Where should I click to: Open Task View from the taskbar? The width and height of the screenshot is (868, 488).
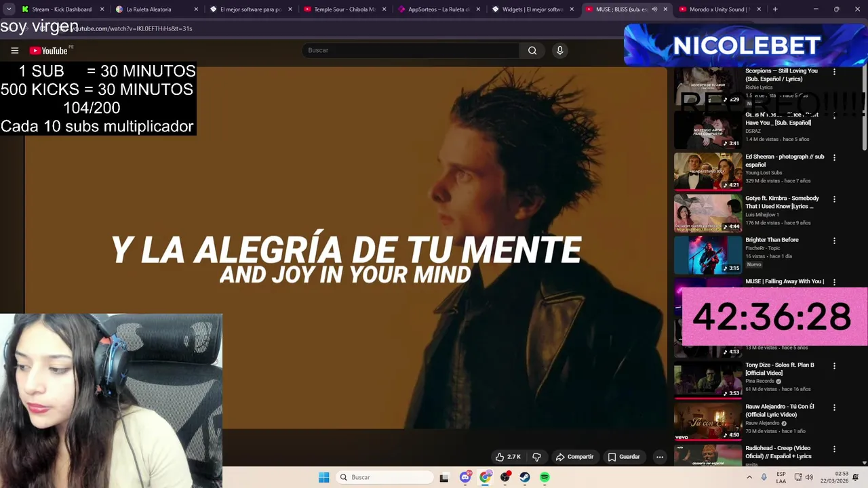443,477
